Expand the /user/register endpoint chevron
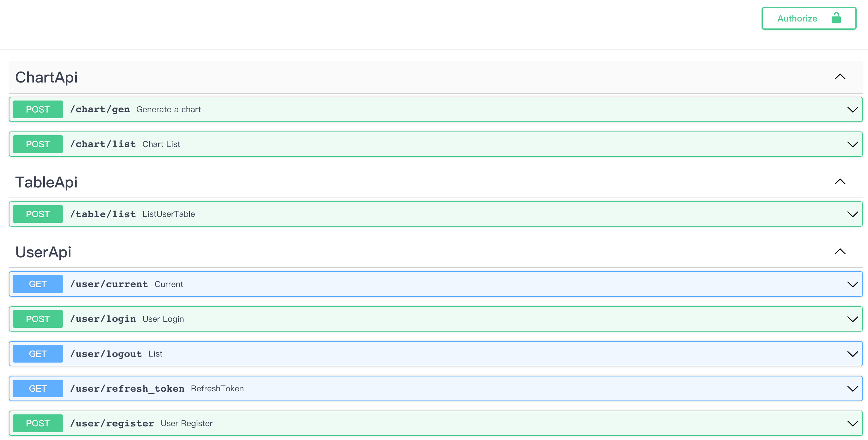The width and height of the screenshot is (868, 440). tap(853, 423)
